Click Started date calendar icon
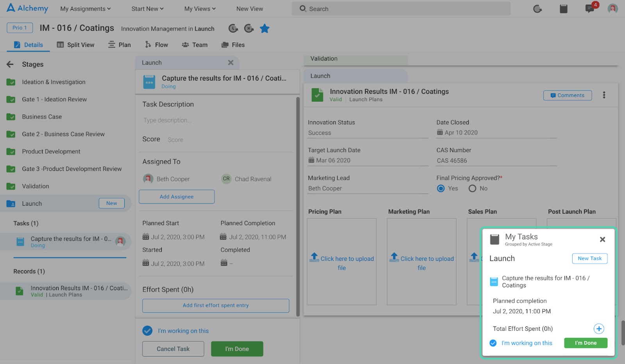 pyautogui.click(x=146, y=263)
